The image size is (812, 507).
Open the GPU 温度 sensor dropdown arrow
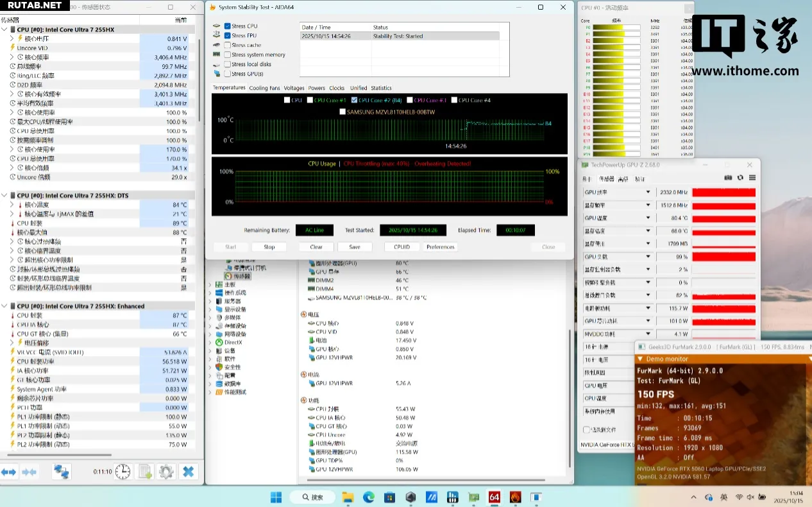tap(647, 218)
